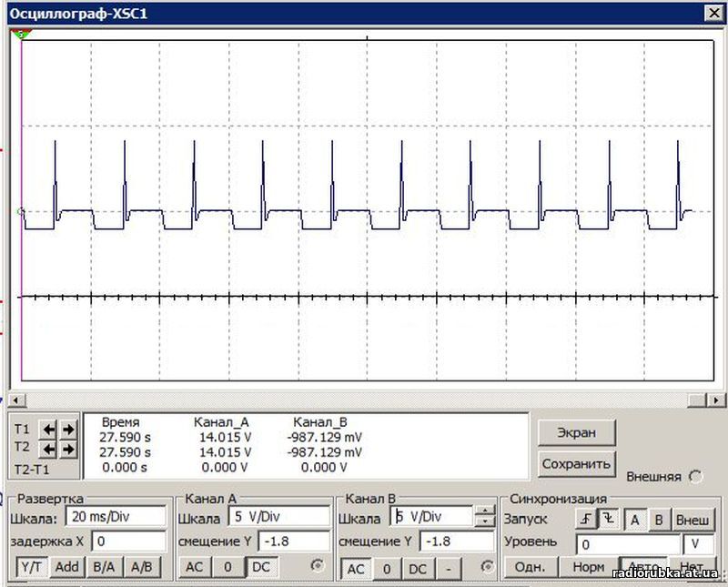Click the Сохранить button
This screenshot has height=587, width=728.
[x=577, y=463]
